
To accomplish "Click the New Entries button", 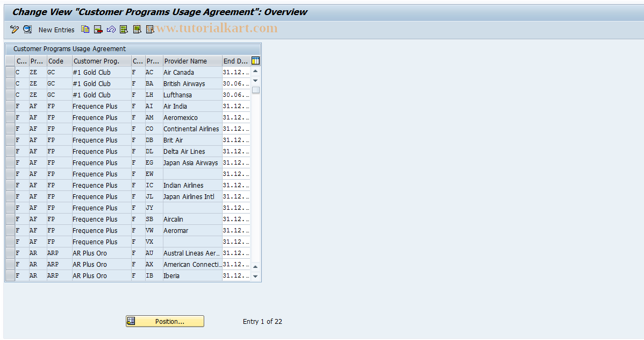I will pos(56,30).
